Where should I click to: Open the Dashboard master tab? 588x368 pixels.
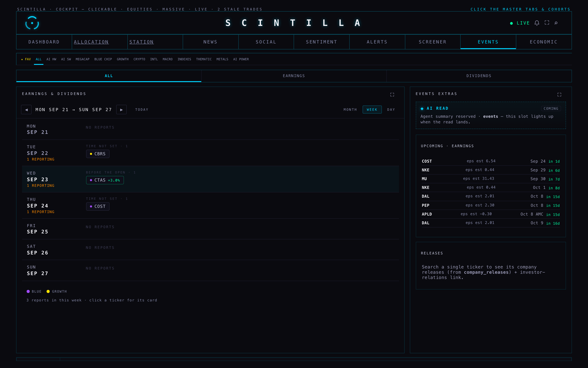point(44,42)
